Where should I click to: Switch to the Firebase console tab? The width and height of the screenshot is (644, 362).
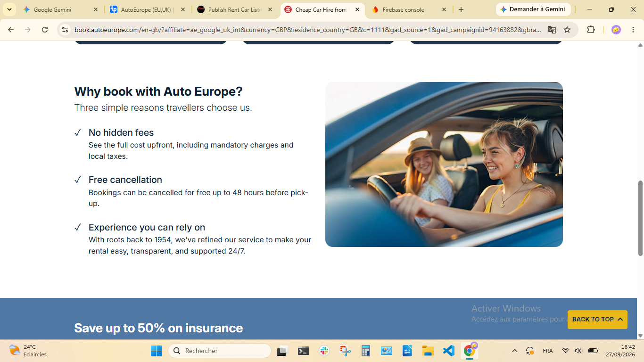click(409, 9)
